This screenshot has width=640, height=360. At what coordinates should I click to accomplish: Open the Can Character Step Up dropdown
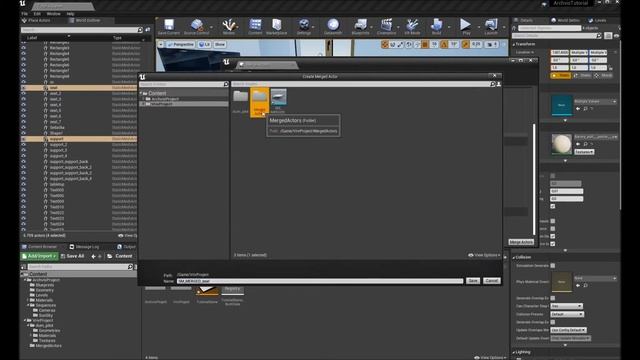click(x=566, y=306)
